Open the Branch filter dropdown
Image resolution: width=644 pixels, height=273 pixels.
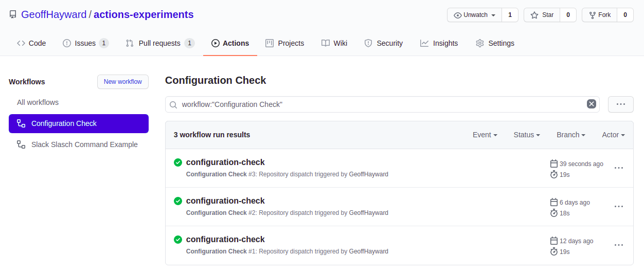571,135
